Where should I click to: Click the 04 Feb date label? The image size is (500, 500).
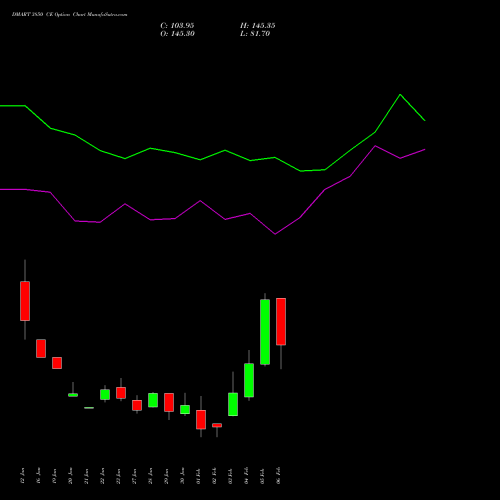coord(247,475)
